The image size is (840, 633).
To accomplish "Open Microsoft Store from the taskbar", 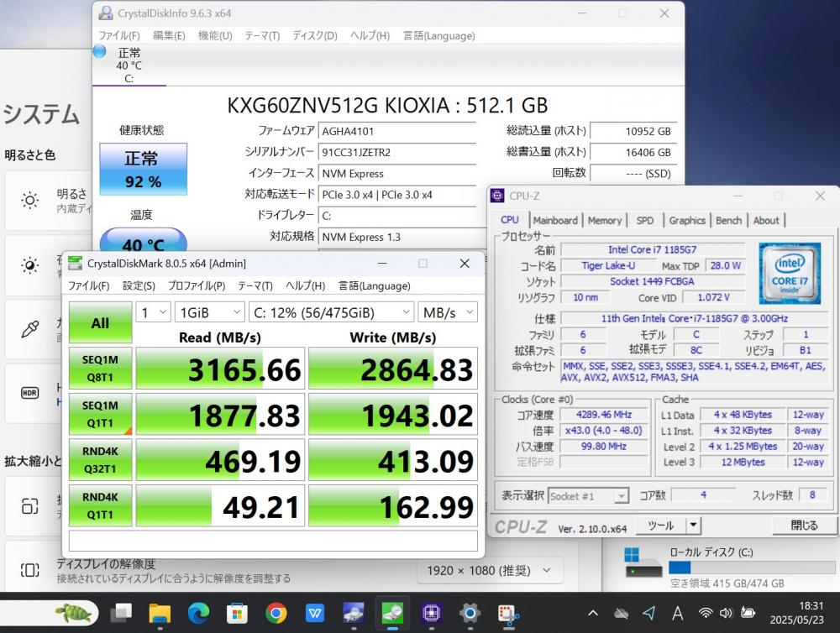I will click(x=237, y=613).
